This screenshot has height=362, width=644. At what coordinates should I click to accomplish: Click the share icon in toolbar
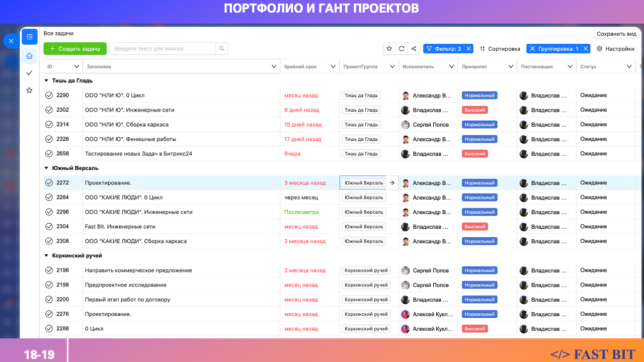coord(414,49)
